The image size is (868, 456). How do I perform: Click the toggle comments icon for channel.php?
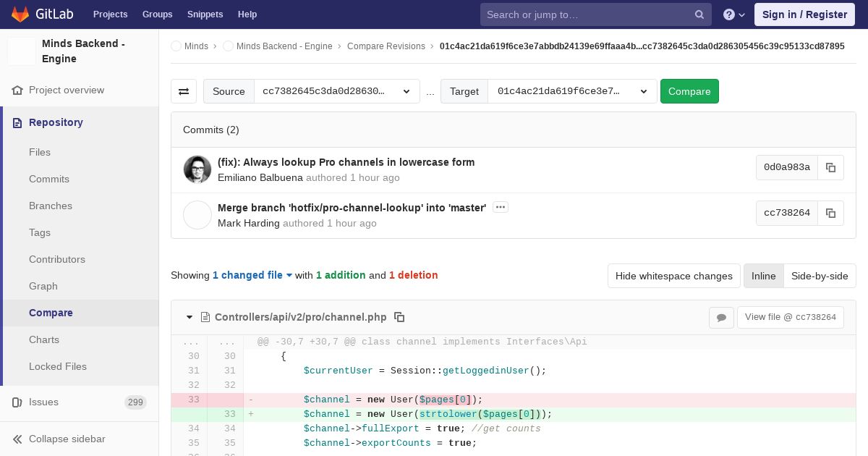click(x=721, y=317)
